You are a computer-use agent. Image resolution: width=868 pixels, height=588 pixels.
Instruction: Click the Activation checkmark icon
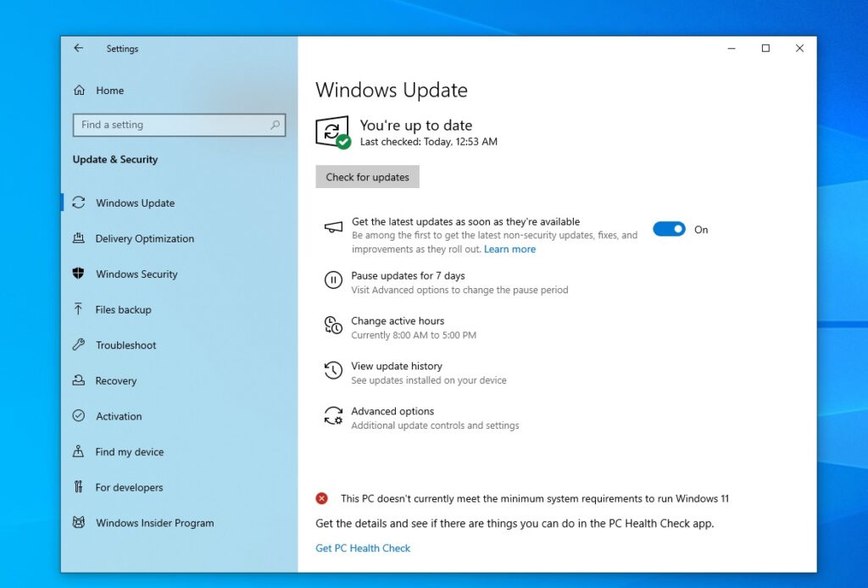pos(79,416)
